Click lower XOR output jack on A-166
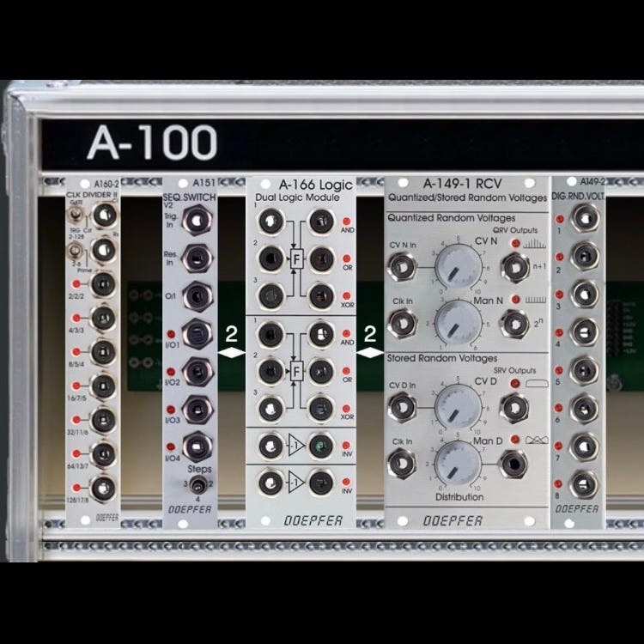The height and width of the screenshot is (644, 644). click(x=321, y=408)
